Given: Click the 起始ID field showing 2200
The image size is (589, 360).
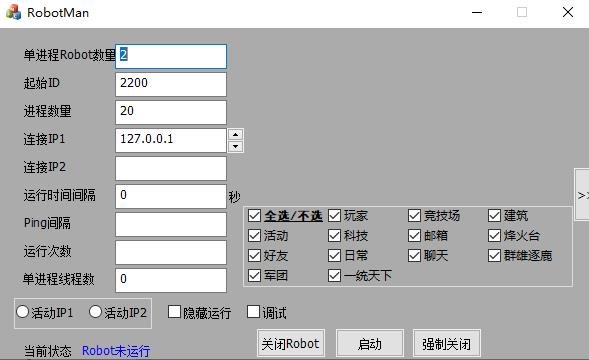Looking at the screenshot, I should pyautogui.click(x=171, y=84).
